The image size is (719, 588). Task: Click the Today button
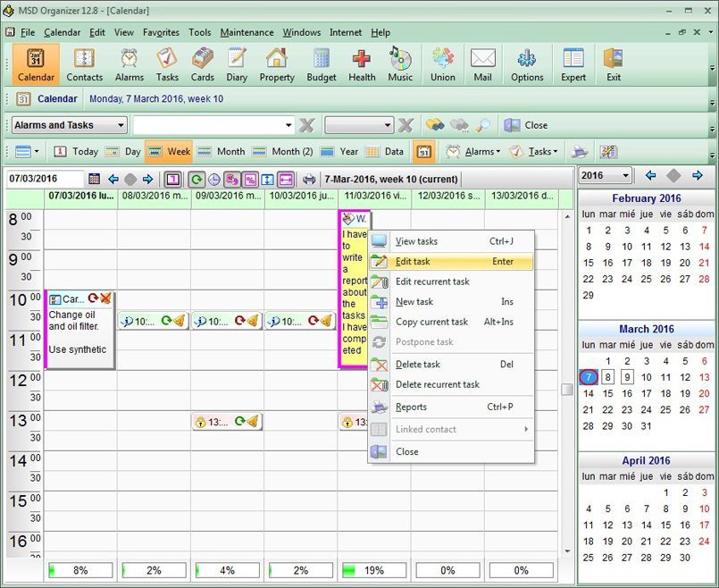click(76, 151)
